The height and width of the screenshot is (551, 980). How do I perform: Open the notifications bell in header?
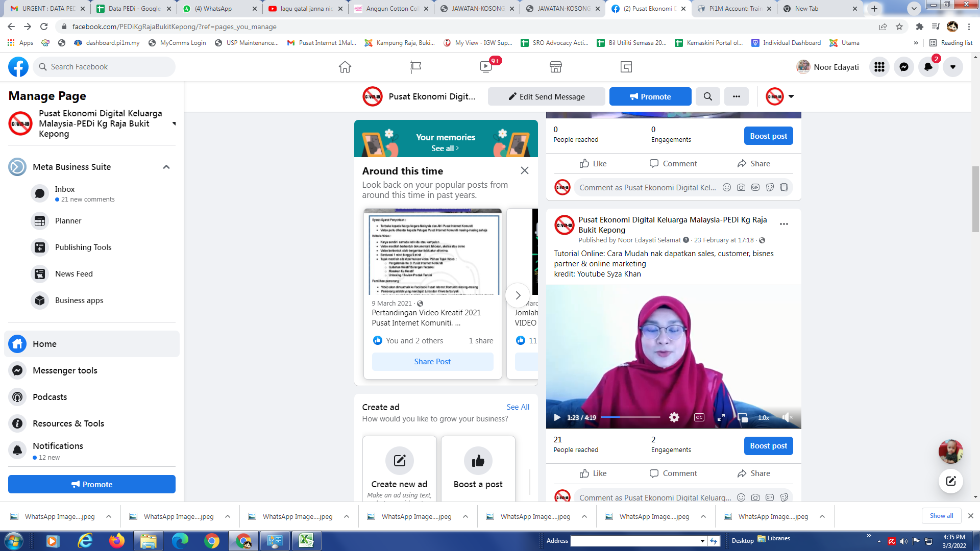tap(928, 67)
